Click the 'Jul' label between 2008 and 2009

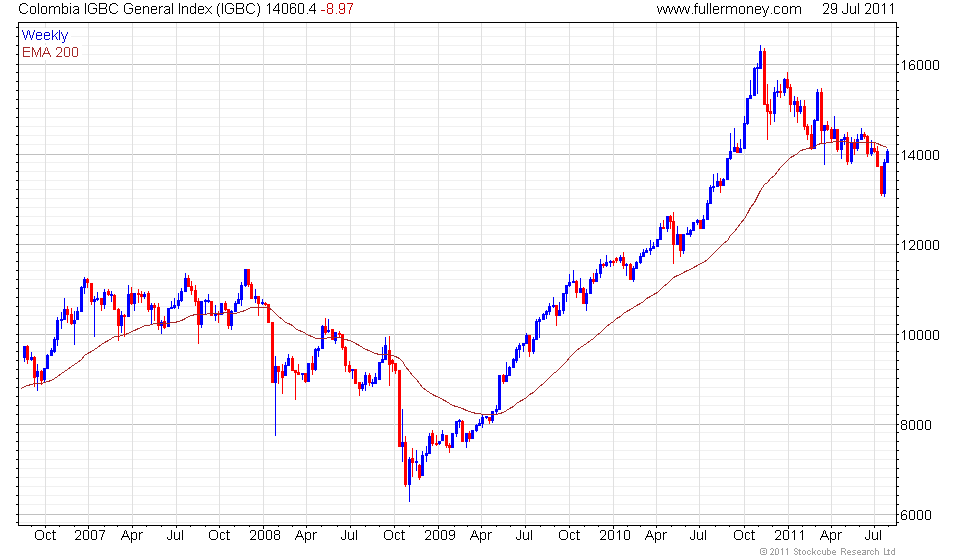click(x=349, y=535)
